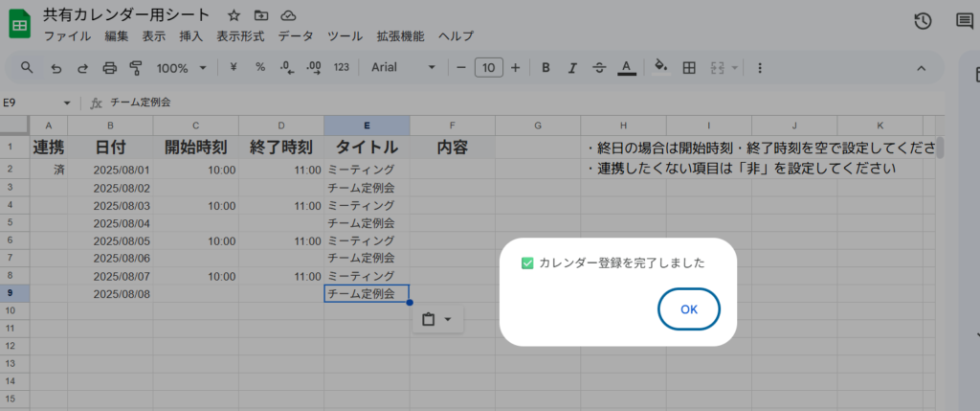Open the Arial font dropdown
The width and height of the screenshot is (980, 411).
pyautogui.click(x=404, y=68)
